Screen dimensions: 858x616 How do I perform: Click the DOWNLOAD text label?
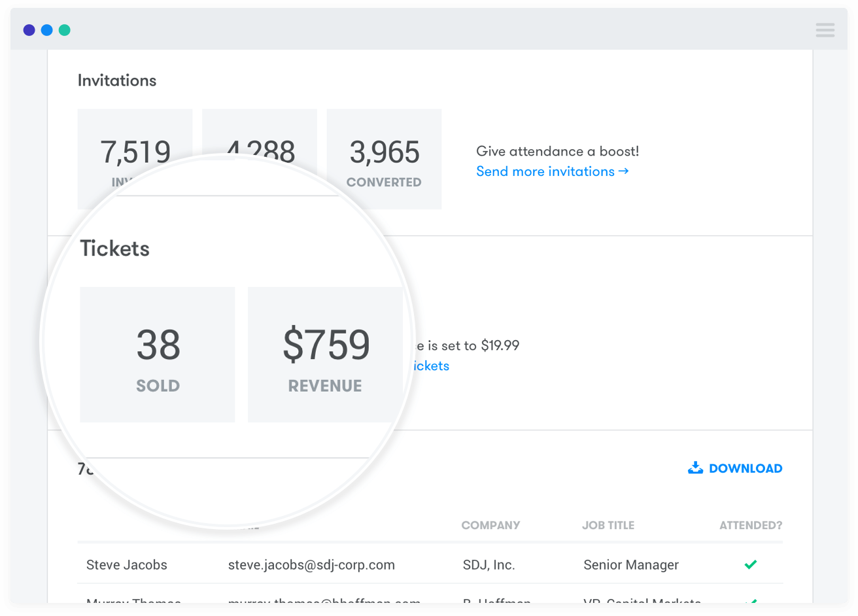[x=746, y=468]
